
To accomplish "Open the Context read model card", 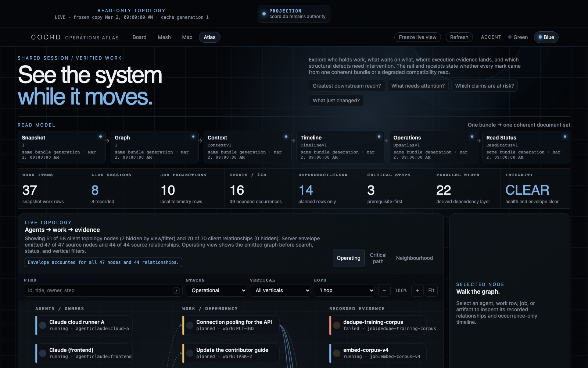I will 248,147.
